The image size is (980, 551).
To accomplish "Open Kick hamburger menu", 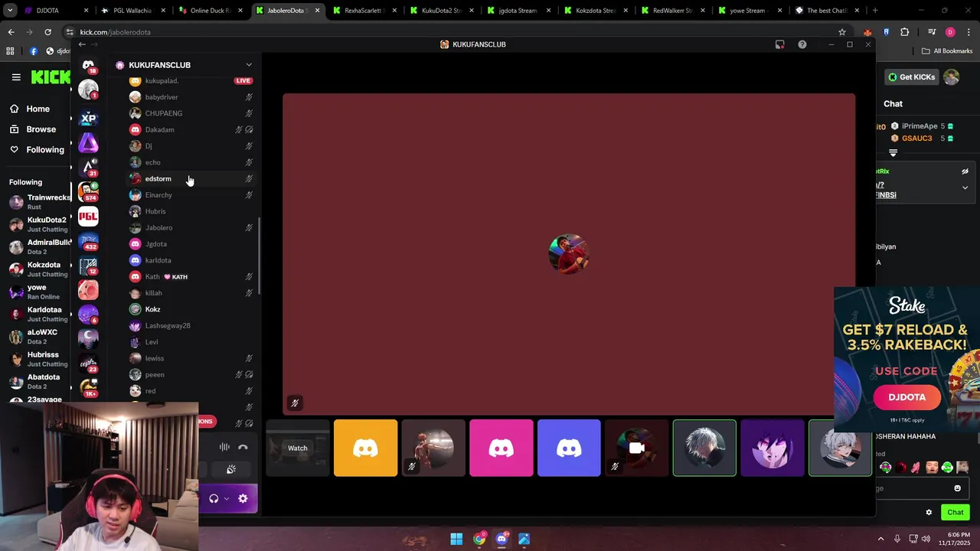I will tap(16, 77).
